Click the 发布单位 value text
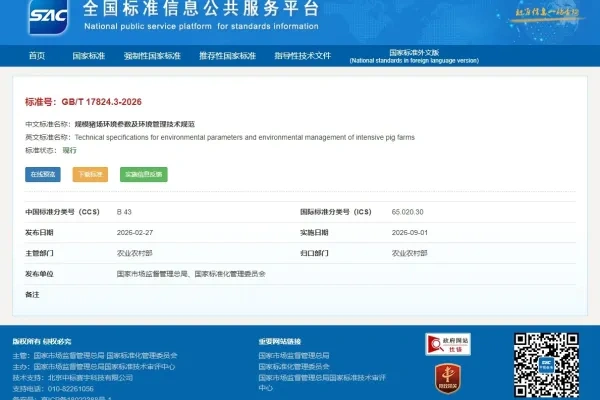 pos(191,274)
